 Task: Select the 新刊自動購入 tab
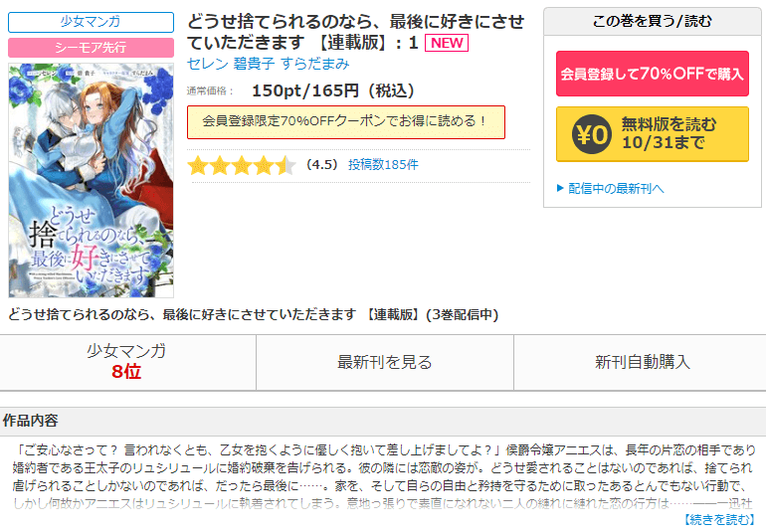pyautogui.click(x=641, y=363)
